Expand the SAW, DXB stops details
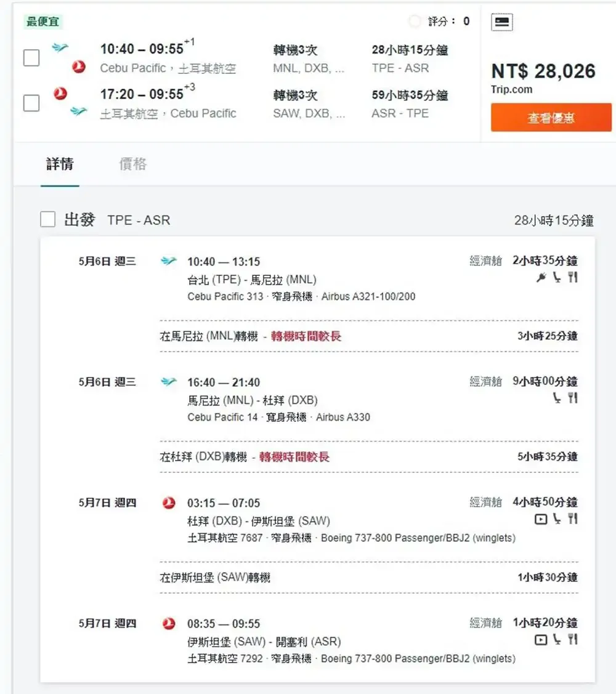This screenshot has width=616, height=694. coord(309,114)
